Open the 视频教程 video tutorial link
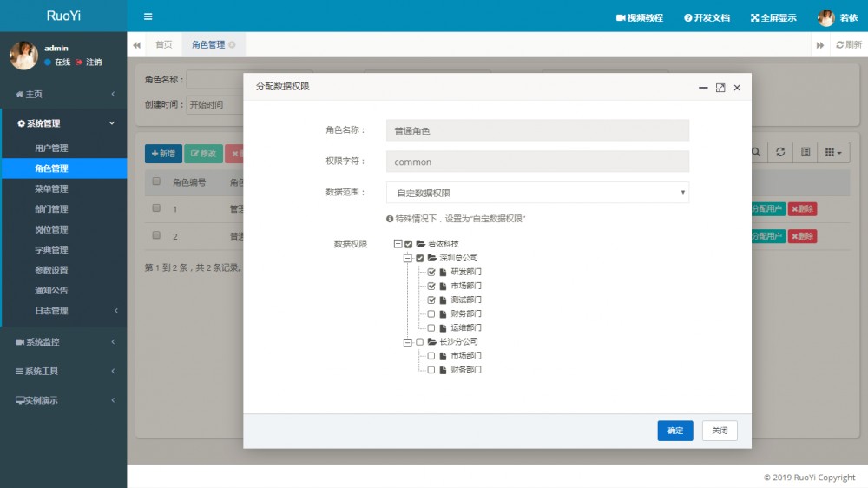Image resolution: width=868 pixels, height=488 pixels. pyautogui.click(x=640, y=17)
